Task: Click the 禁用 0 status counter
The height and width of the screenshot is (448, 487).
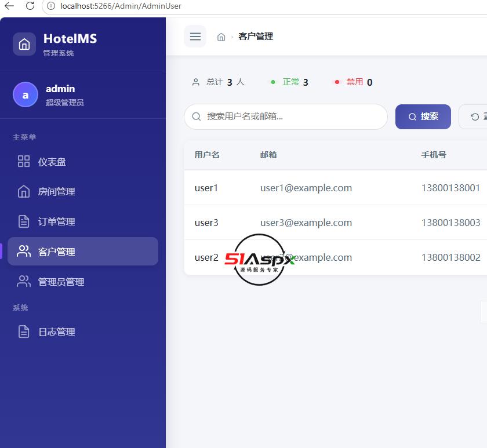Action: [353, 82]
